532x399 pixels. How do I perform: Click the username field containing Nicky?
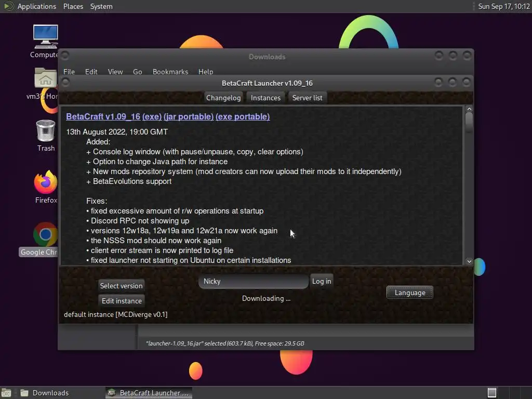tap(254, 281)
